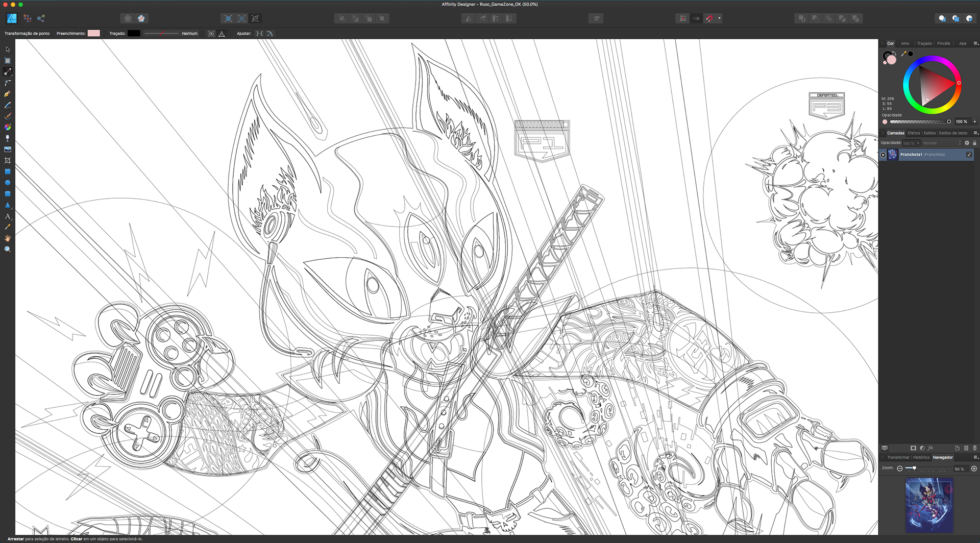The height and width of the screenshot is (543, 980).
Task: Open the Normal blend mode dropdown
Action: click(942, 143)
